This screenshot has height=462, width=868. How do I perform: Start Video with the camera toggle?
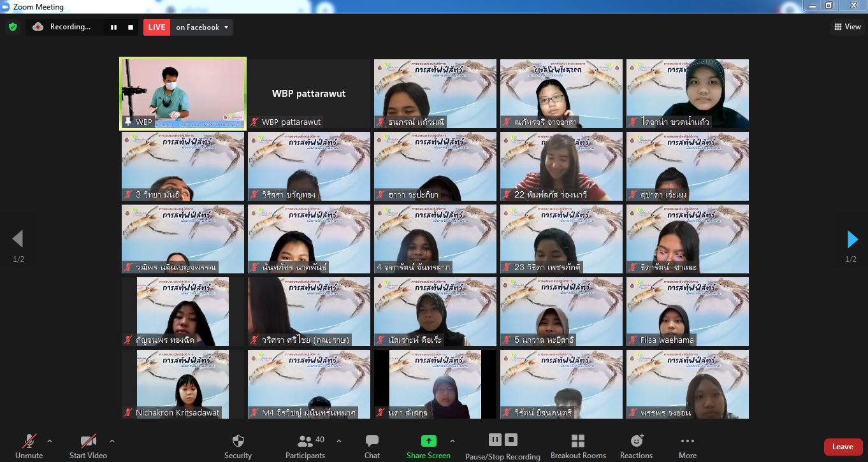pyautogui.click(x=88, y=446)
